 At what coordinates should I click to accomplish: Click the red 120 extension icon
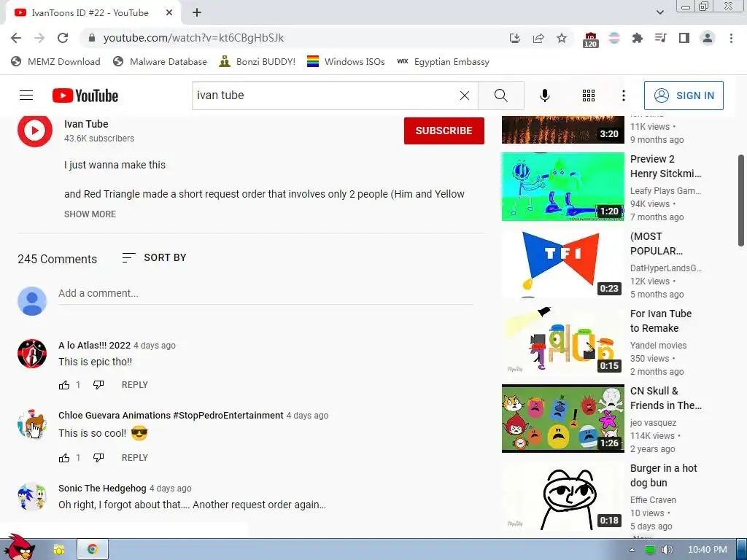(x=590, y=39)
